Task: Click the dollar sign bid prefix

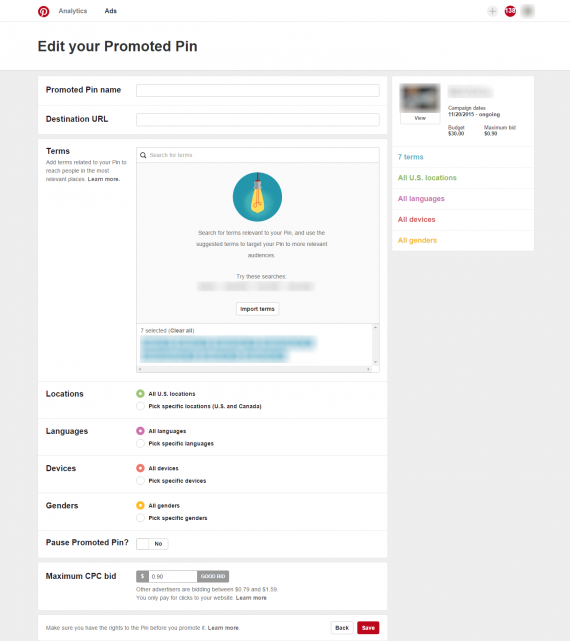Action: (x=142, y=576)
